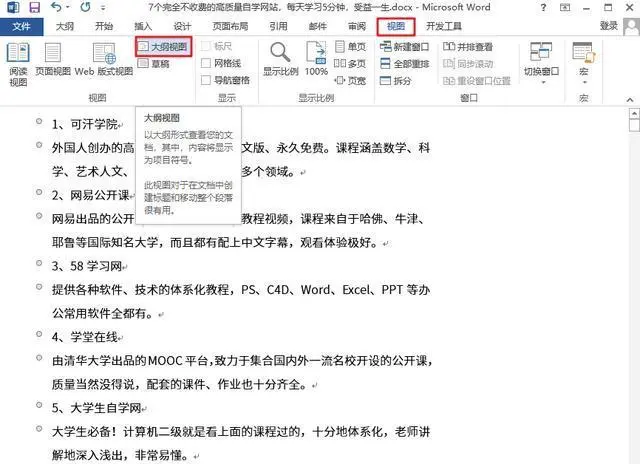This screenshot has height=464, width=640.
Task: Click paragraph starting 提供各种软件、技术的体系化教程
Action: tap(241, 302)
